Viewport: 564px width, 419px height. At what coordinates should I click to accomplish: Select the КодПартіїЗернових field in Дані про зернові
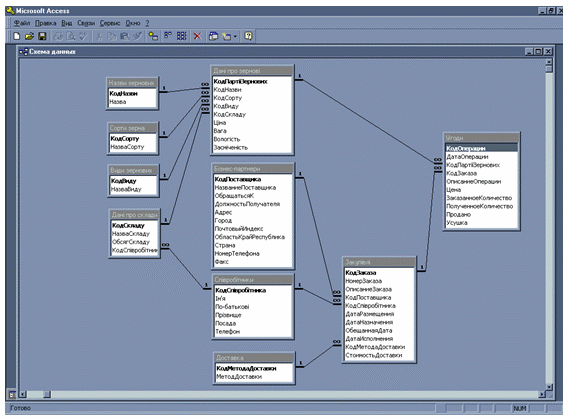coord(252,82)
